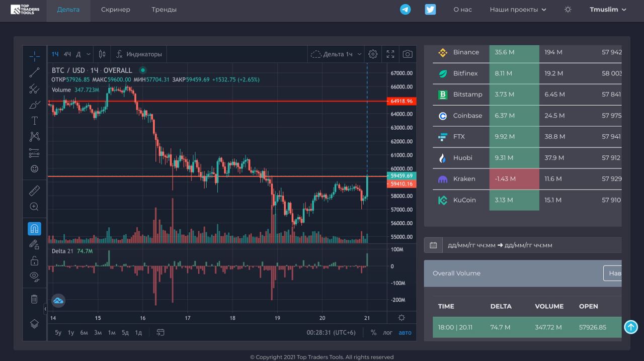The width and height of the screenshot is (644, 361).
Task: Open the Дельта 1ч layout dropdown
Action: click(336, 54)
